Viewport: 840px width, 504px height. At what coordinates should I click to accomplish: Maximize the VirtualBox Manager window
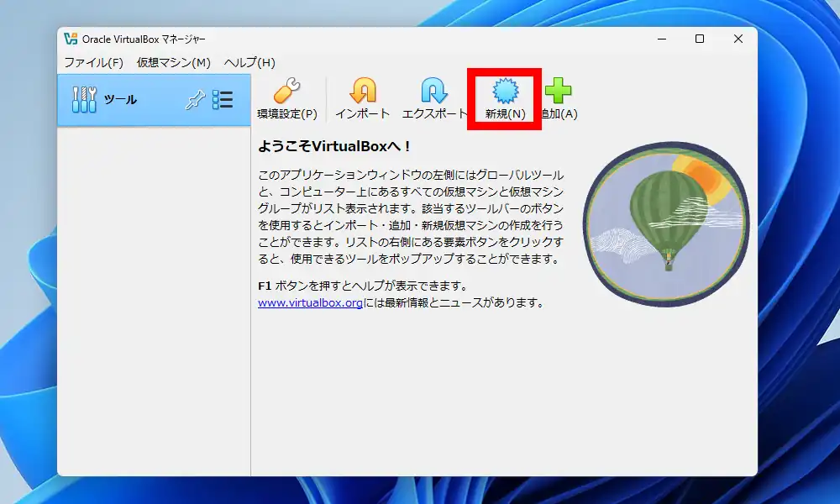[699, 39]
